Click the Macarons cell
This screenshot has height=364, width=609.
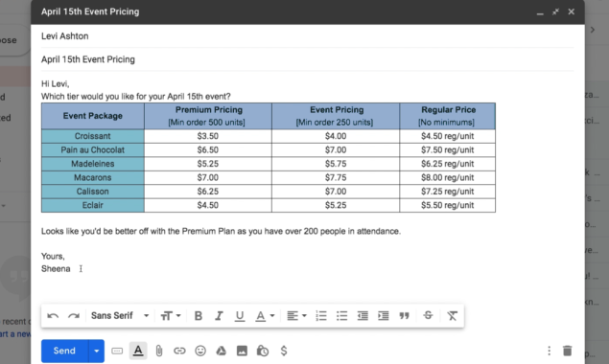point(93,178)
